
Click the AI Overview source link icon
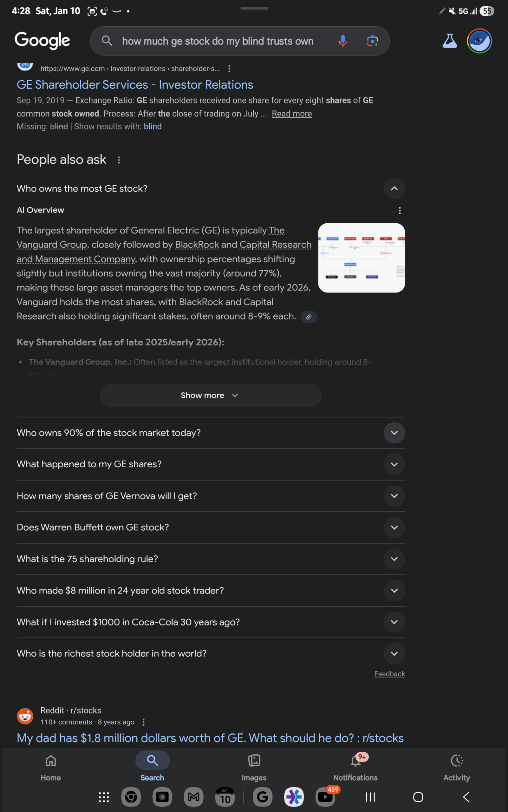(x=309, y=317)
